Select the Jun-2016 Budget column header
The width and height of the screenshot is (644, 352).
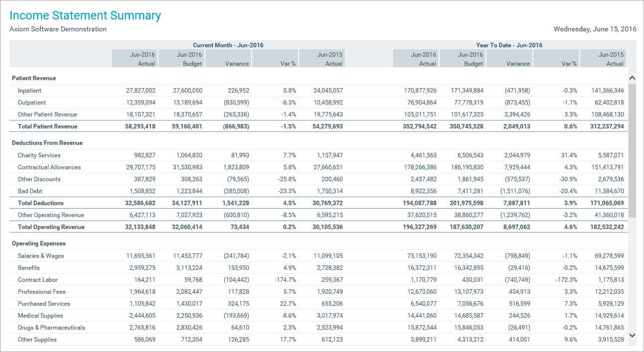pos(181,58)
